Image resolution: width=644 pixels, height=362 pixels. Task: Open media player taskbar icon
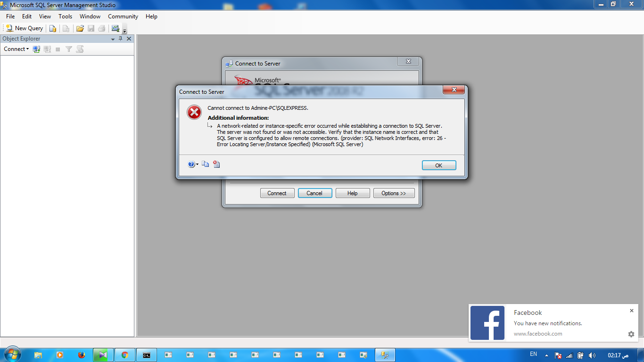60,355
